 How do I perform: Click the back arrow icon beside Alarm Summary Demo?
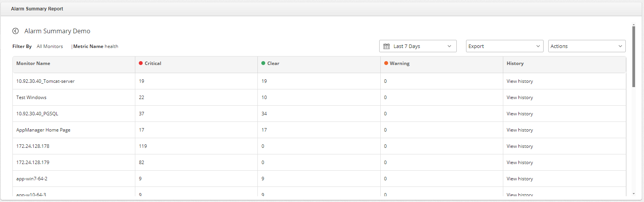[16, 31]
